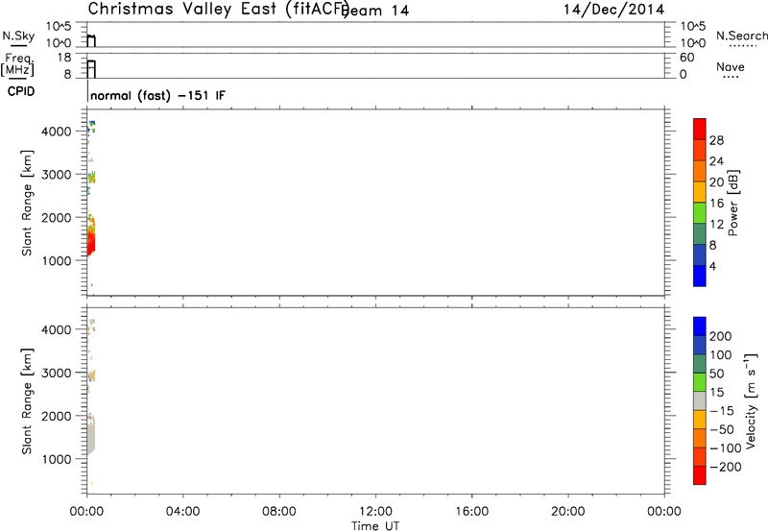The width and height of the screenshot is (768, 532).
Task: Click the red high-power echo in the power panel
Action: coord(90,243)
